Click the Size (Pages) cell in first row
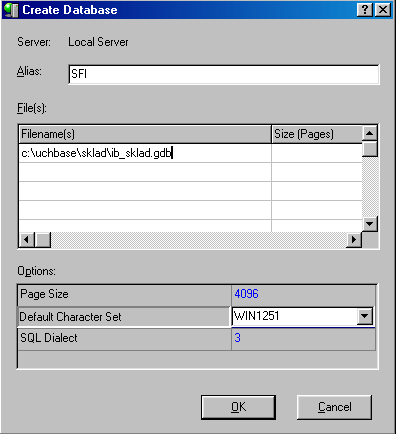This screenshot has width=396, height=434. [317, 153]
